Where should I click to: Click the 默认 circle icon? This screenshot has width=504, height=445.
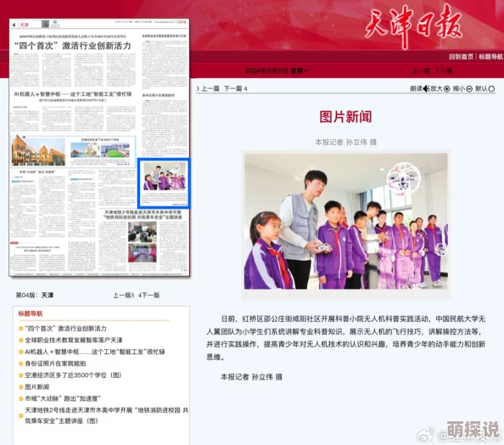tap(491, 89)
